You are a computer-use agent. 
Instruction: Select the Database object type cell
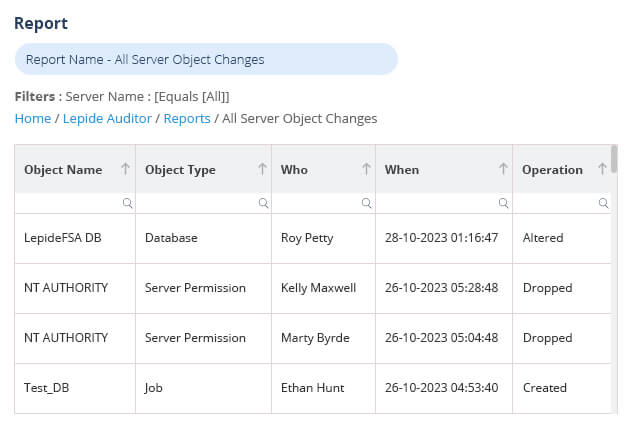click(x=204, y=239)
